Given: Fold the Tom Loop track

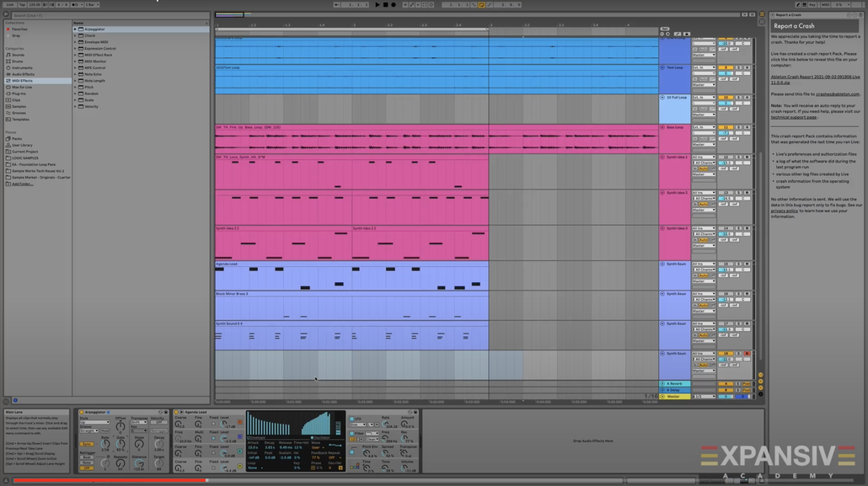Looking at the screenshot, I should tap(662, 67).
